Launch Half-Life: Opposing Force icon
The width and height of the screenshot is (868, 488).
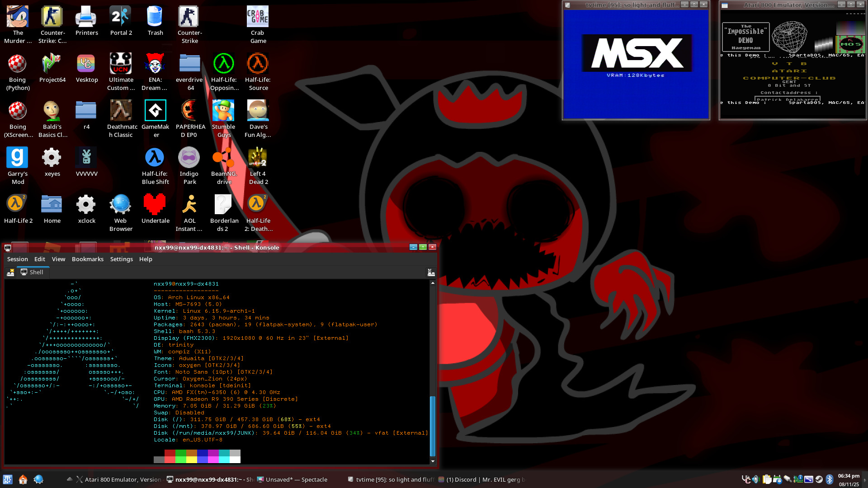(x=224, y=72)
